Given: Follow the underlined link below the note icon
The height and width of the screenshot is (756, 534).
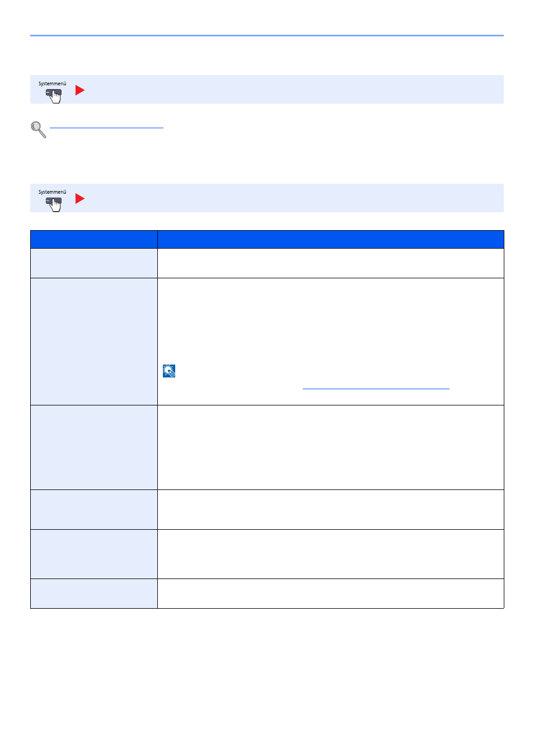Looking at the screenshot, I should coord(376,388).
